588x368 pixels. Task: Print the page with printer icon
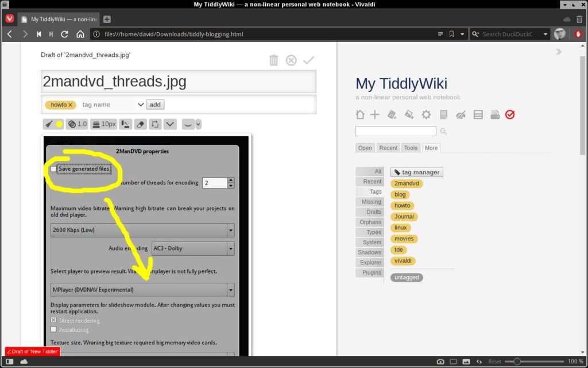coord(495,114)
